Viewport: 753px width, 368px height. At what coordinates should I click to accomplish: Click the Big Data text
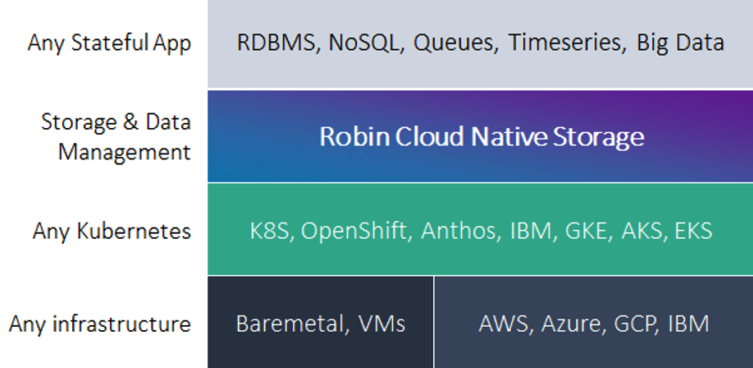[x=680, y=43]
